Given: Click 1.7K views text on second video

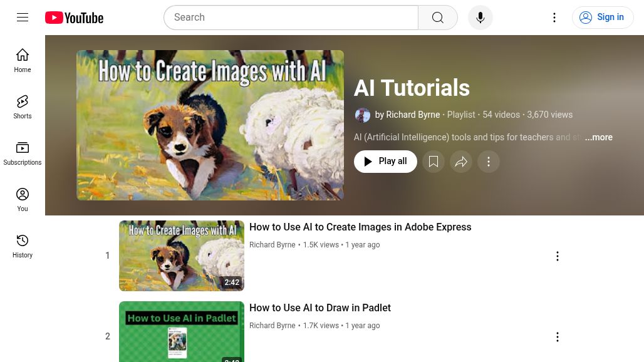Looking at the screenshot, I should pos(321,326).
